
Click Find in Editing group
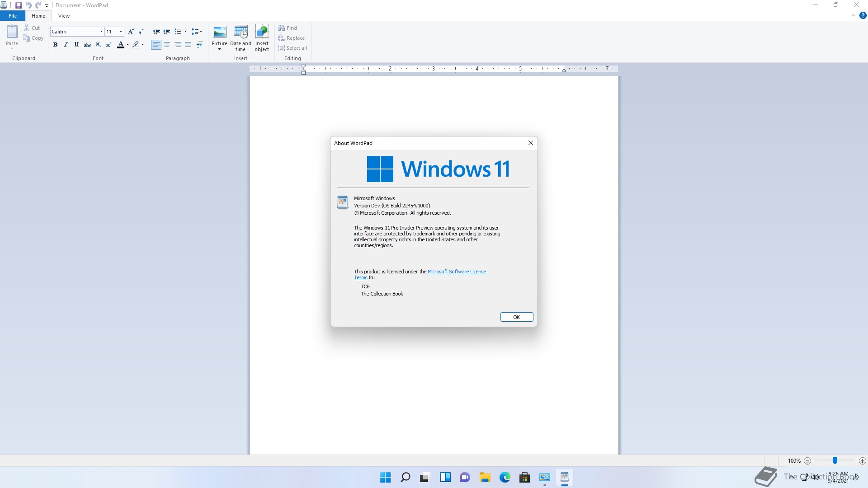pyautogui.click(x=288, y=28)
